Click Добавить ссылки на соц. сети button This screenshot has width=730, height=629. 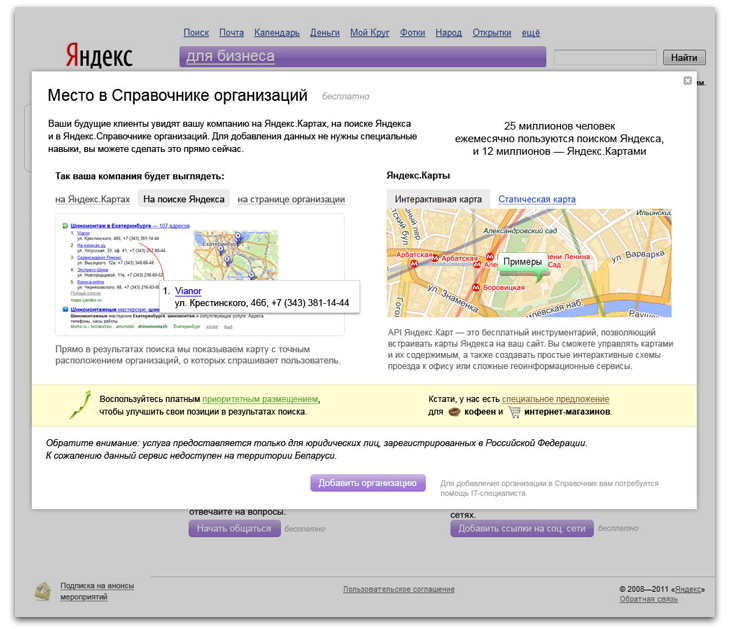[x=521, y=528]
